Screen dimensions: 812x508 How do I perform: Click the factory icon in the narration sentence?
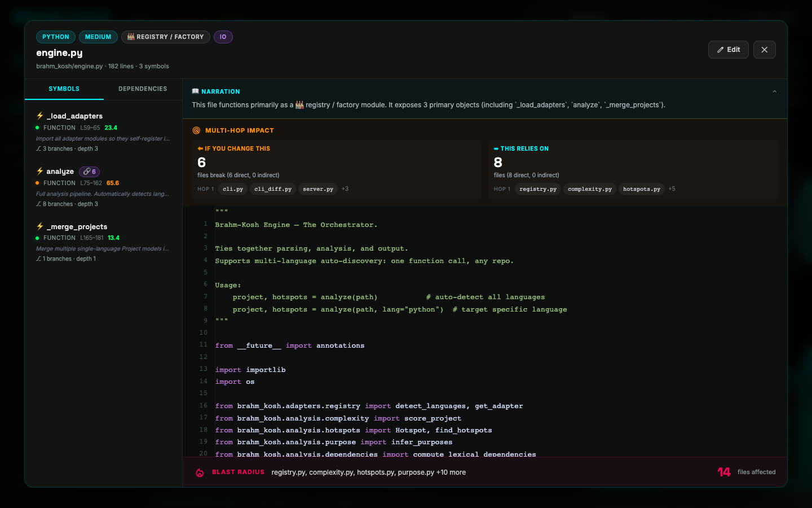click(299, 105)
